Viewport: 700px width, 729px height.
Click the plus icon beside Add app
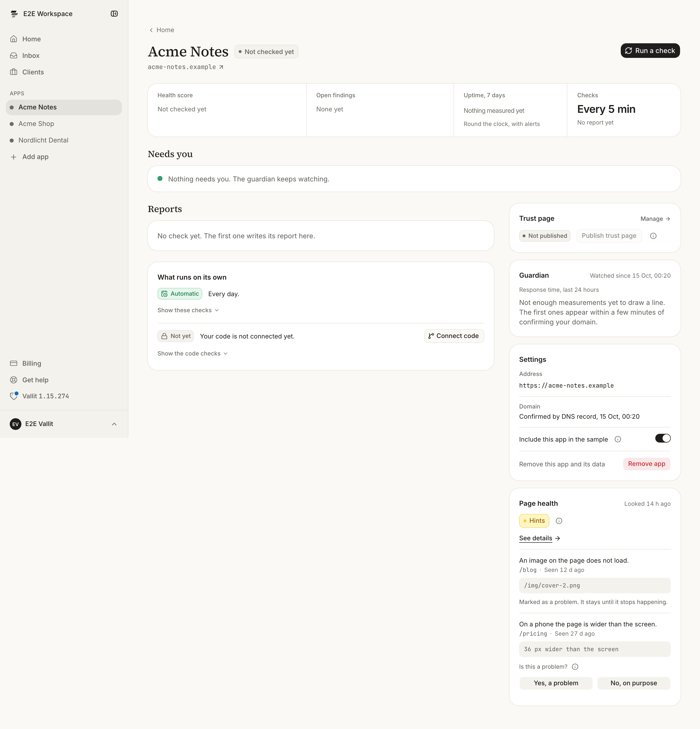click(x=14, y=157)
